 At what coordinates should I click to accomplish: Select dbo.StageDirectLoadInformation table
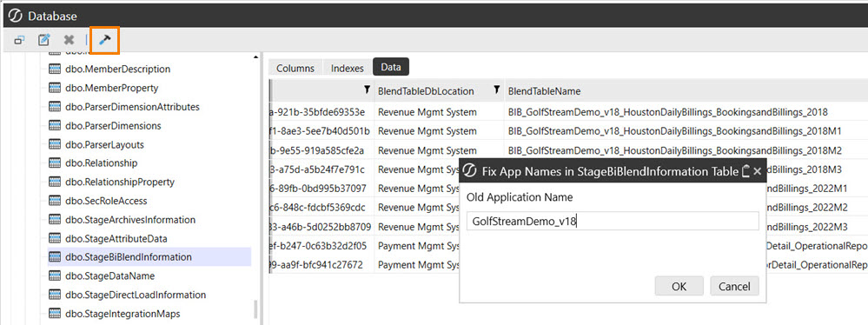pos(135,295)
